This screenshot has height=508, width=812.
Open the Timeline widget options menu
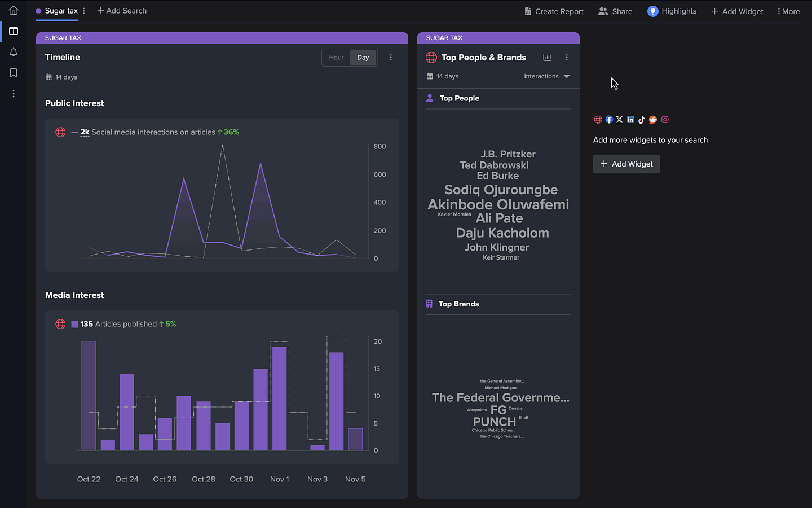pos(391,57)
